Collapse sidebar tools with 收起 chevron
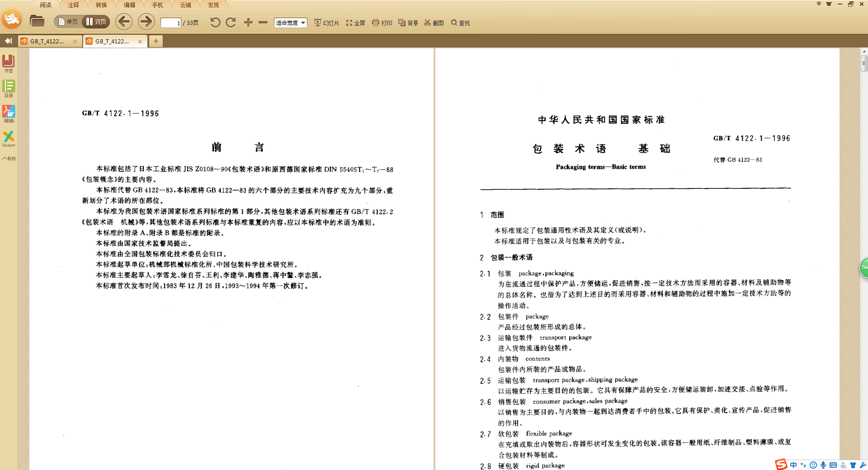The width and height of the screenshot is (868, 470). point(9,159)
